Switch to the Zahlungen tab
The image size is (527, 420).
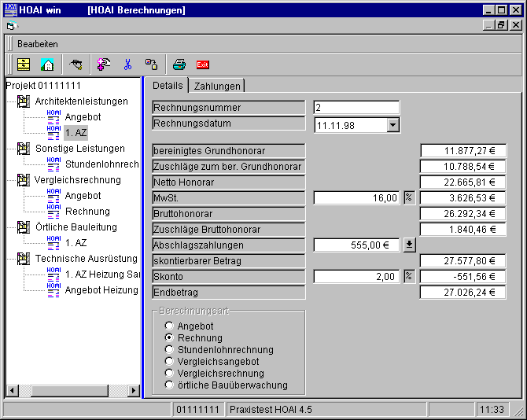coord(218,86)
